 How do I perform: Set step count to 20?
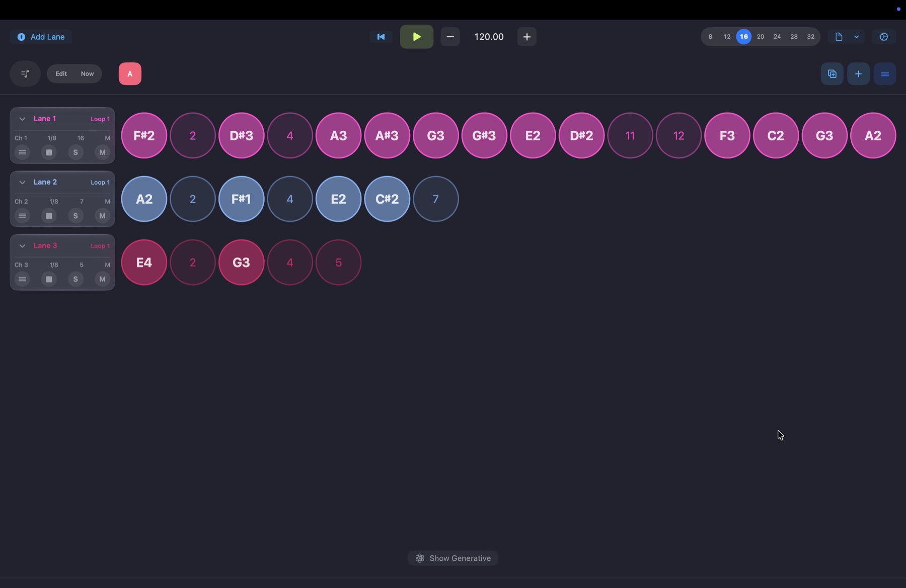tap(761, 37)
